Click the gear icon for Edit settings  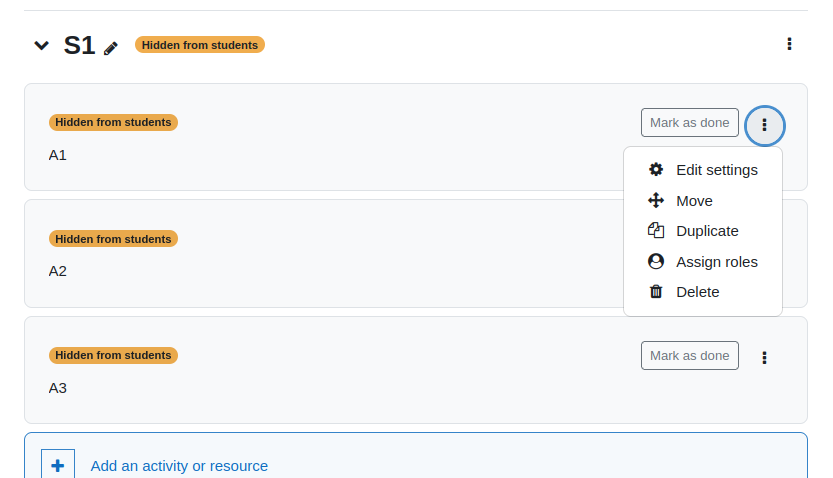656,169
